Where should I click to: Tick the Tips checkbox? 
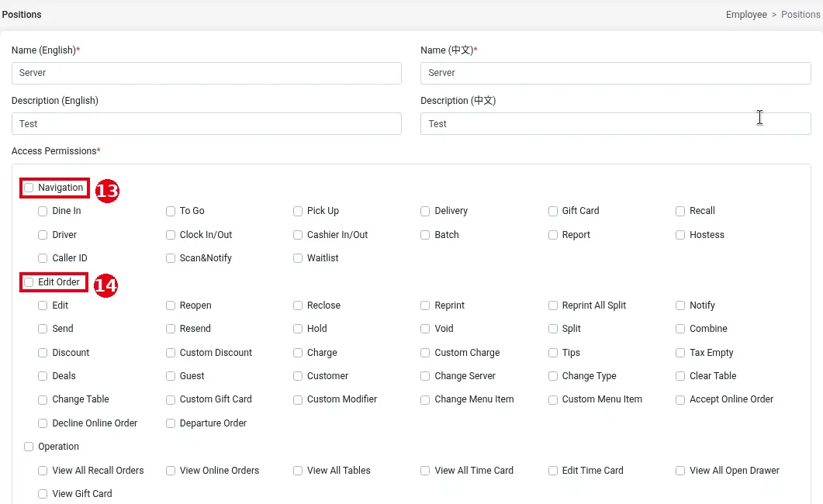click(553, 353)
